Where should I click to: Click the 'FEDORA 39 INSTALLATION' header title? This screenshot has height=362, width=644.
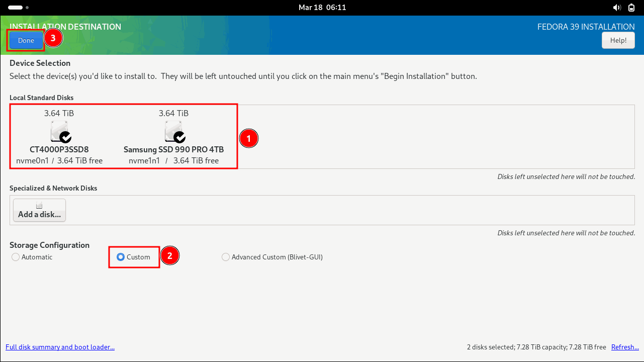[586, 27]
